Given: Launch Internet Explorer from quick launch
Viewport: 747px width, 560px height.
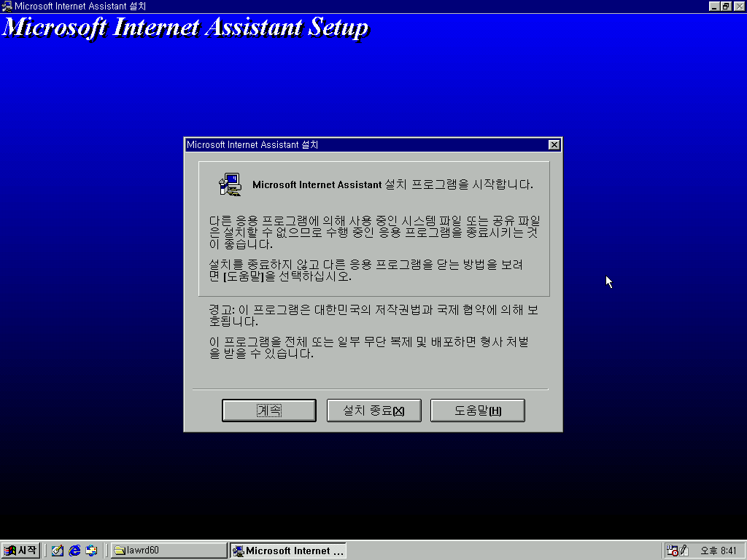Looking at the screenshot, I should tap(74, 551).
